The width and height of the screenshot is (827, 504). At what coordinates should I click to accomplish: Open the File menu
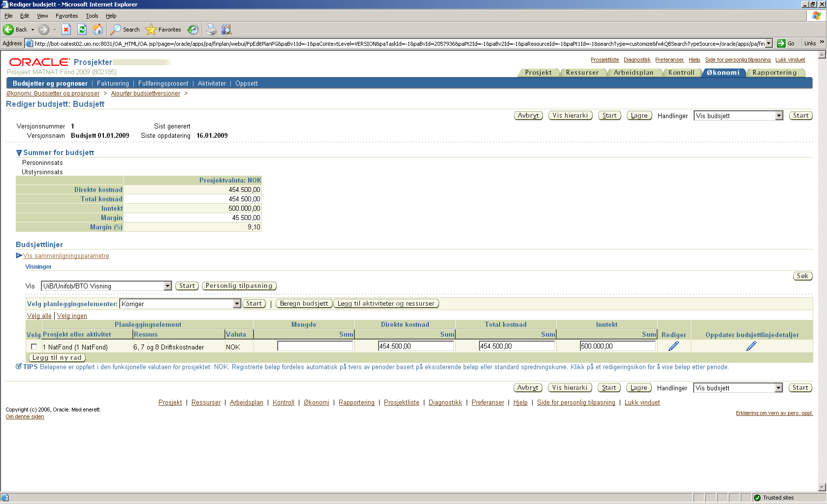tap(8, 16)
